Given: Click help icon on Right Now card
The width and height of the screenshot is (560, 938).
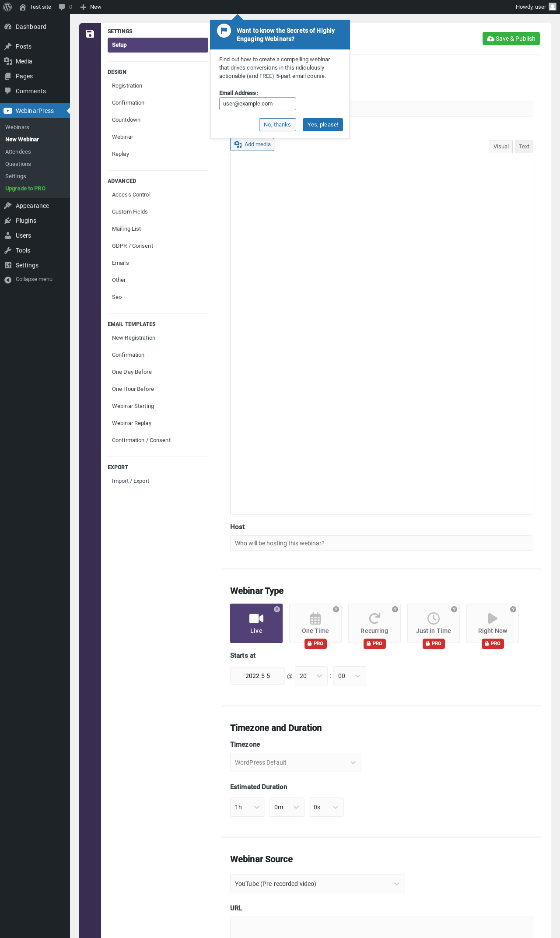Looking at the screenshot, I should click(x=513, y=609).
